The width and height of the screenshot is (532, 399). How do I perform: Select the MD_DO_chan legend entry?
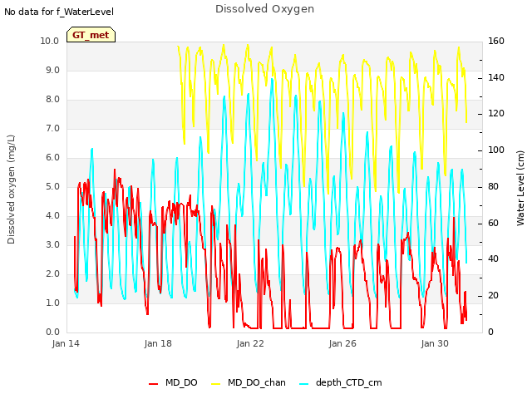(x=249, y=382)
